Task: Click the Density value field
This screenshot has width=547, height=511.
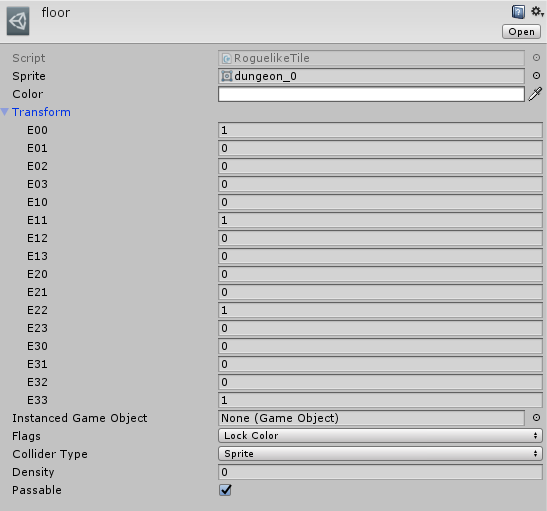Action: pyautogui.click(x=380, y=472)
